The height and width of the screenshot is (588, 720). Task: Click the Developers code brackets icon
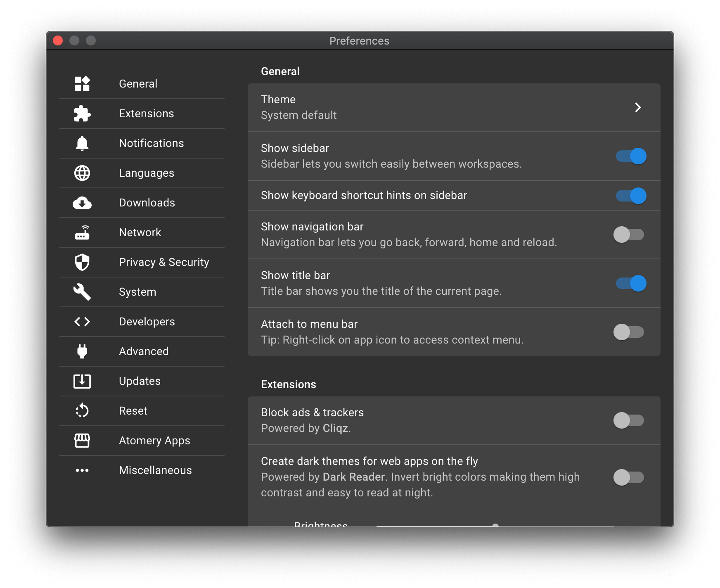coord(82,322)
